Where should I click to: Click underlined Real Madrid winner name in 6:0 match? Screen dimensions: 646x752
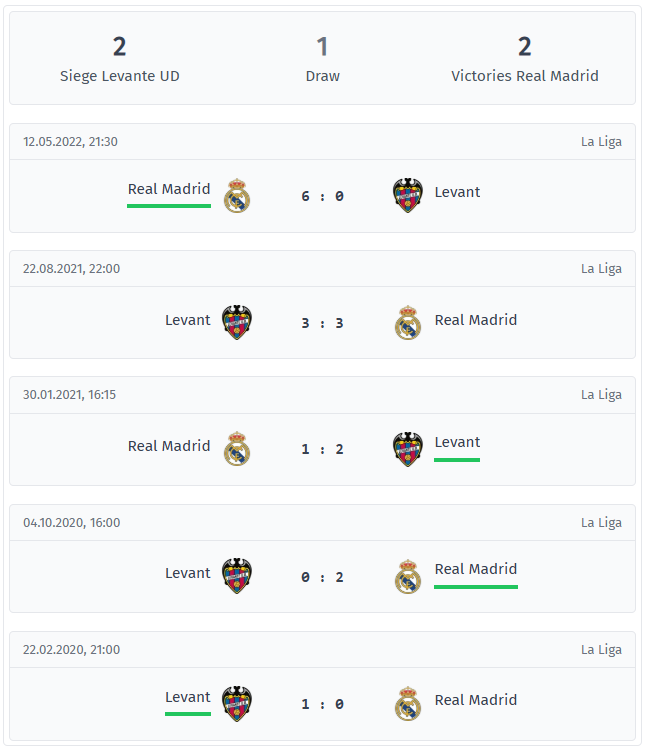click(x=169, y=189)
